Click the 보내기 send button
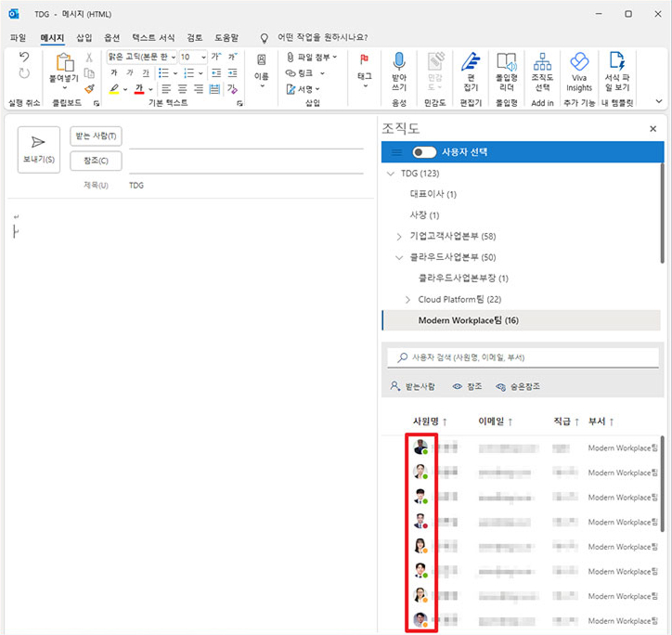The height and width of the screenshot is (635, 672). pos(39,149)
